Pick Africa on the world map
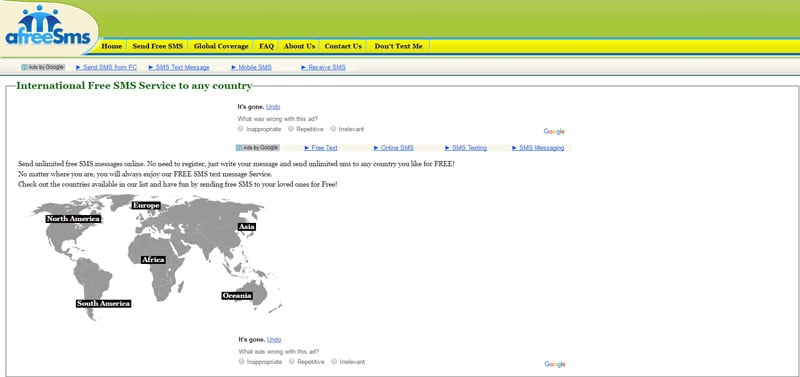Viewport: 800px width, 377px height. point(153,260)
